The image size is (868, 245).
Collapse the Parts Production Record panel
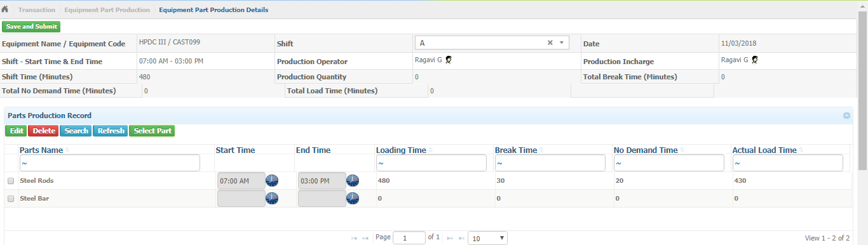point(846,116)
